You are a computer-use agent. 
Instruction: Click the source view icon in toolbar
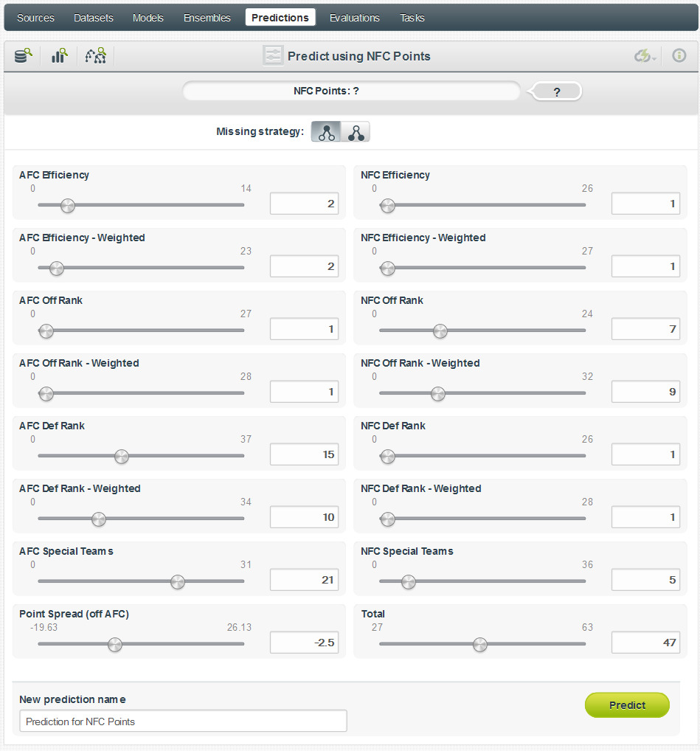point(24,55)
